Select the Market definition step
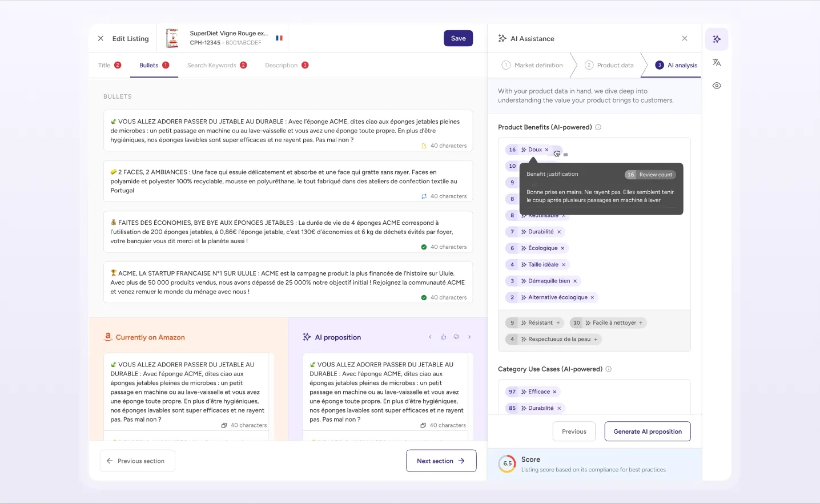820x504 pixels. click(x=532, y=65)
